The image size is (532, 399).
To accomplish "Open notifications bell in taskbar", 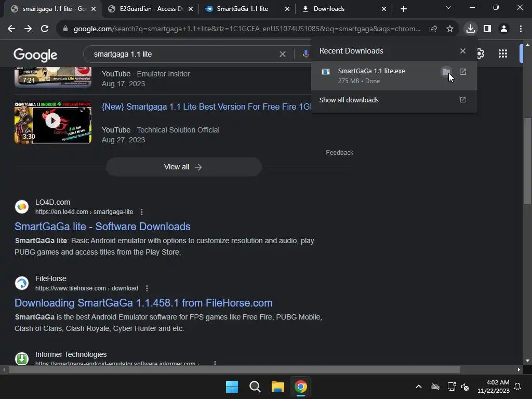I will pyautogui.click(x=517, y=387).
